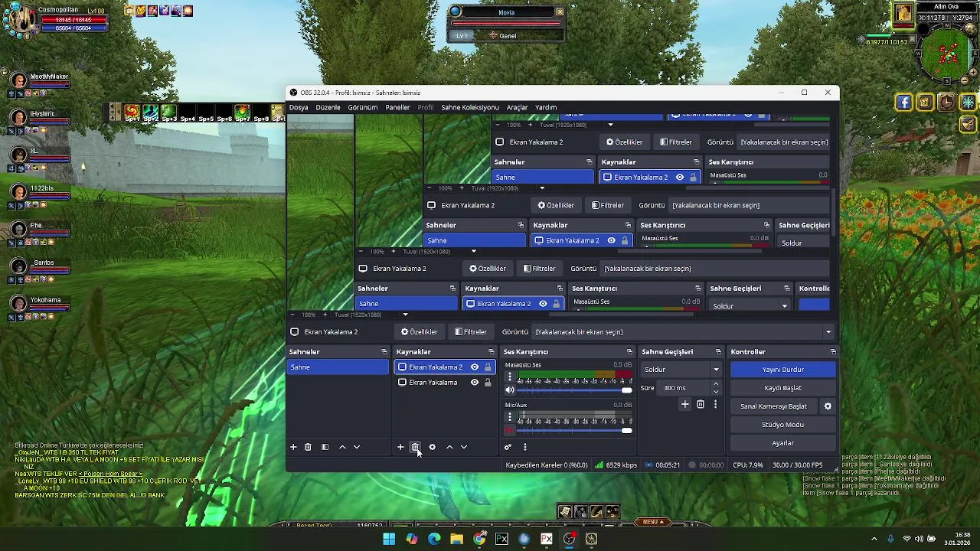Move source down in Kaynaklar panel

[463, 447]
